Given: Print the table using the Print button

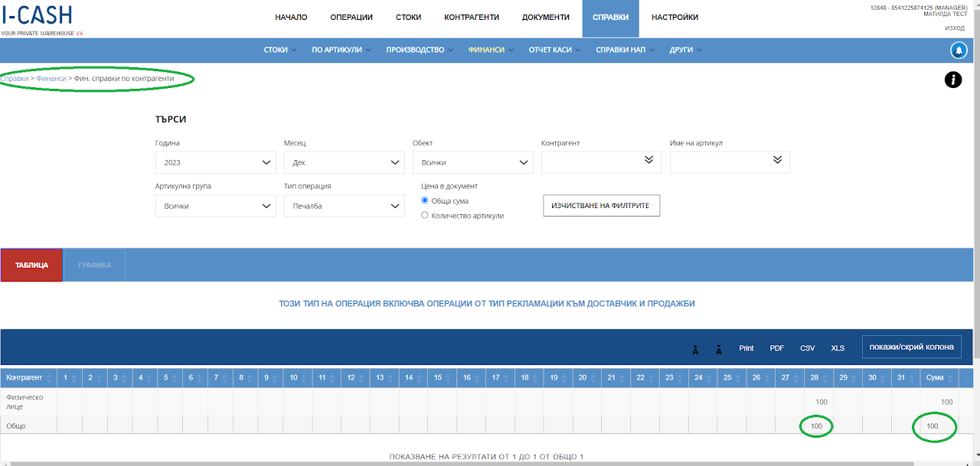Looking at the screenshot, I should pyautogui.click(x=746, y=348).
